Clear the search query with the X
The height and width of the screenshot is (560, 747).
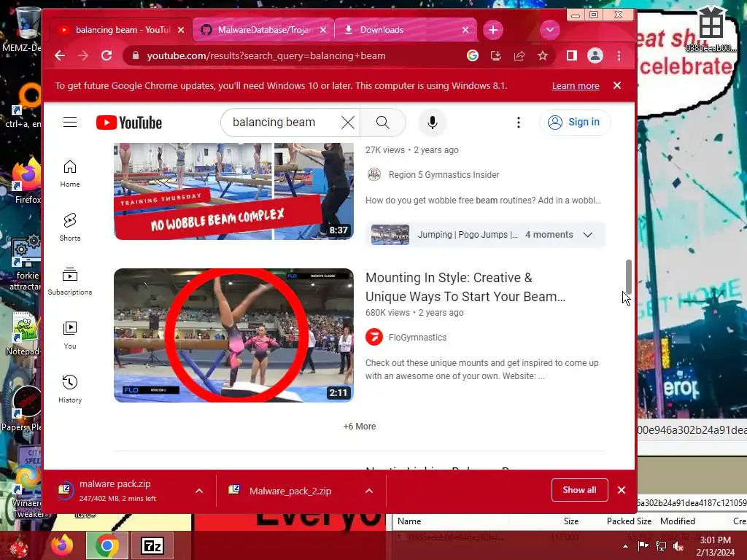point(348,122)
